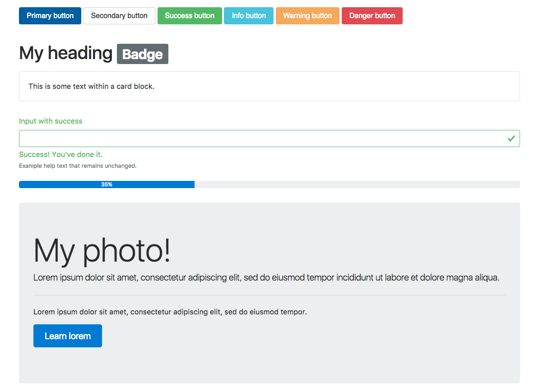This screenshot has height=392, width=539.
Task: Click the "Input with success" label
Action: click(x=51, y=121)
